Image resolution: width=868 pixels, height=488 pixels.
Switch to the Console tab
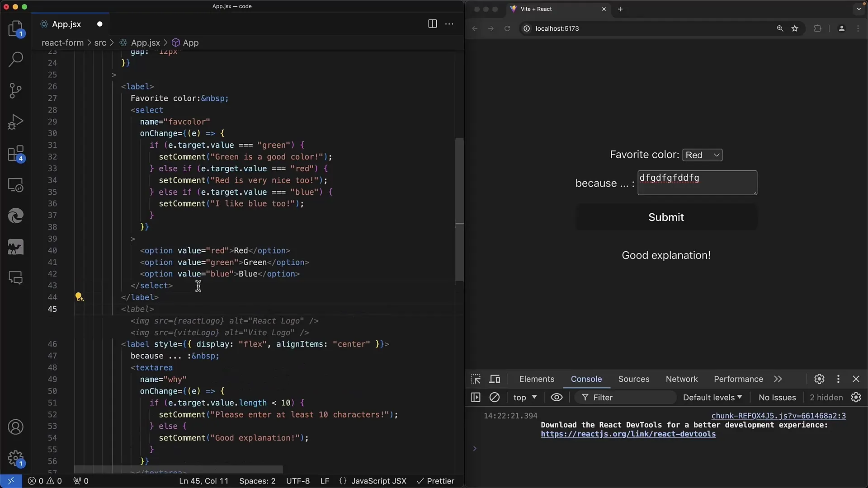[x=586, y=379]
